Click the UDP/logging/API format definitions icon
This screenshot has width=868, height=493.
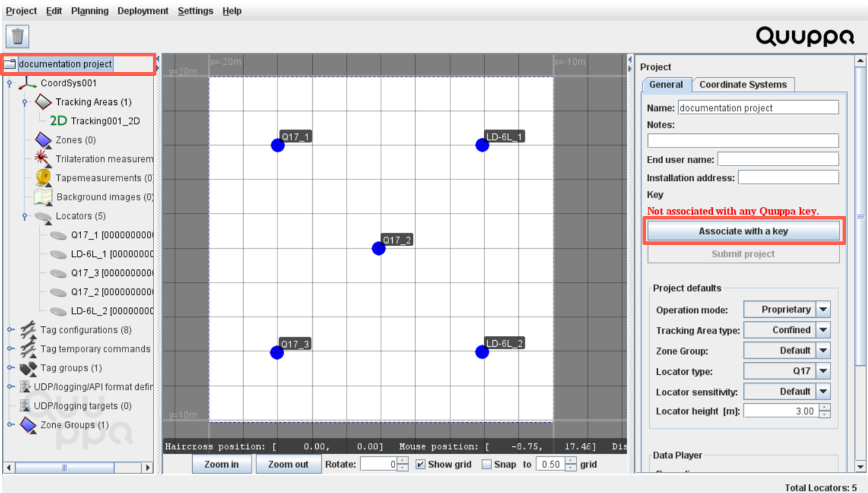point(25,387)
